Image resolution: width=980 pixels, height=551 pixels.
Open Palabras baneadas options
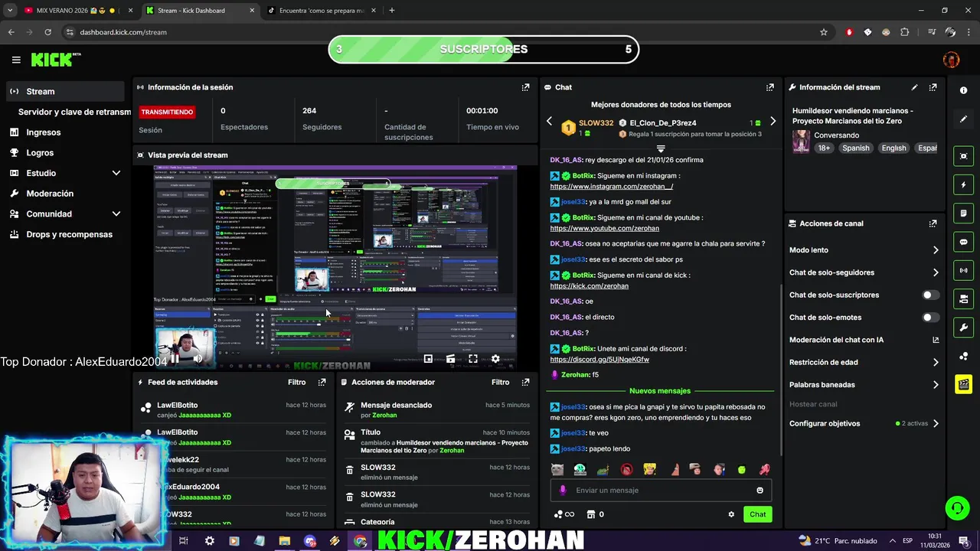(936, 385)
